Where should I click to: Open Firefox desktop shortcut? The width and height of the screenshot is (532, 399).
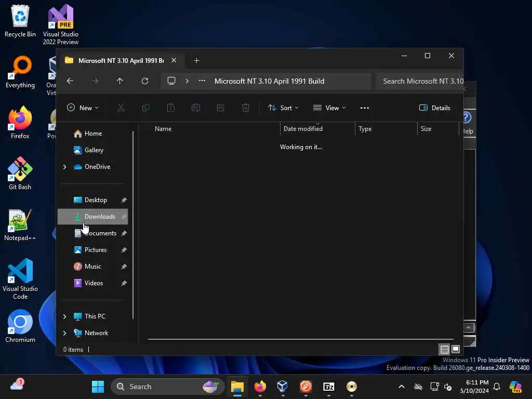coord(20,123)
